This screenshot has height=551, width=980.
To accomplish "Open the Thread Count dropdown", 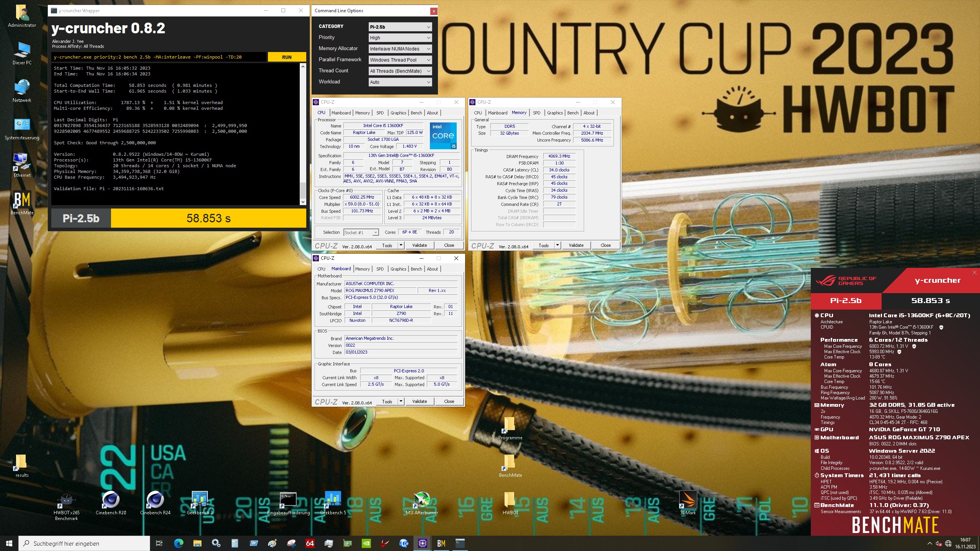I will (x=400, y=71).
